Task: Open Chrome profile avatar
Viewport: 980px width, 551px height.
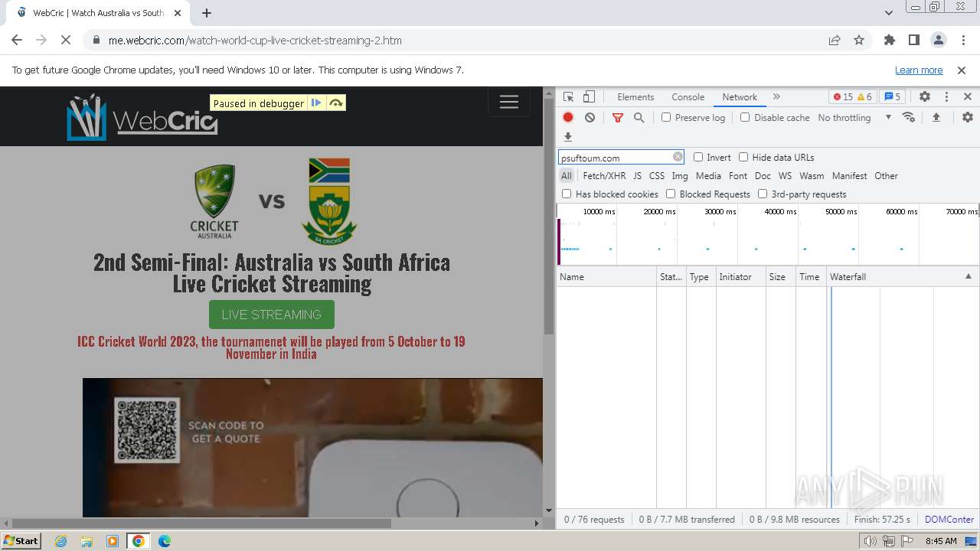Action: 938,41
